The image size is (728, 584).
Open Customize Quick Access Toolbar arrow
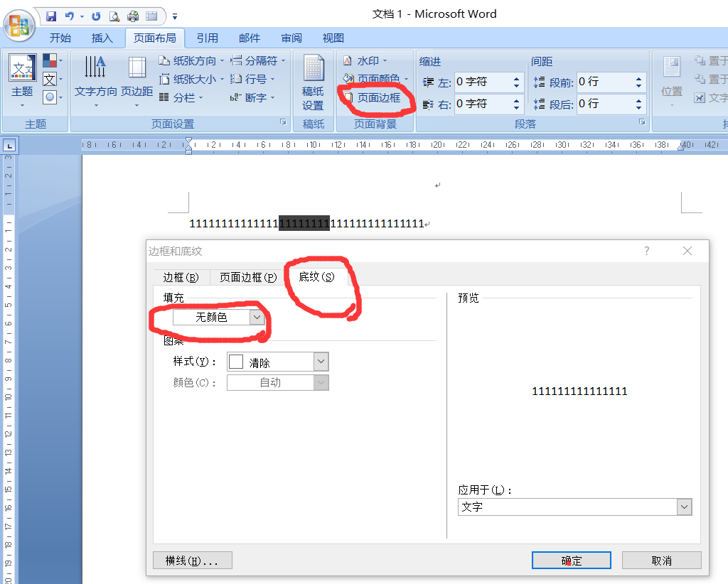coord(175,17)
